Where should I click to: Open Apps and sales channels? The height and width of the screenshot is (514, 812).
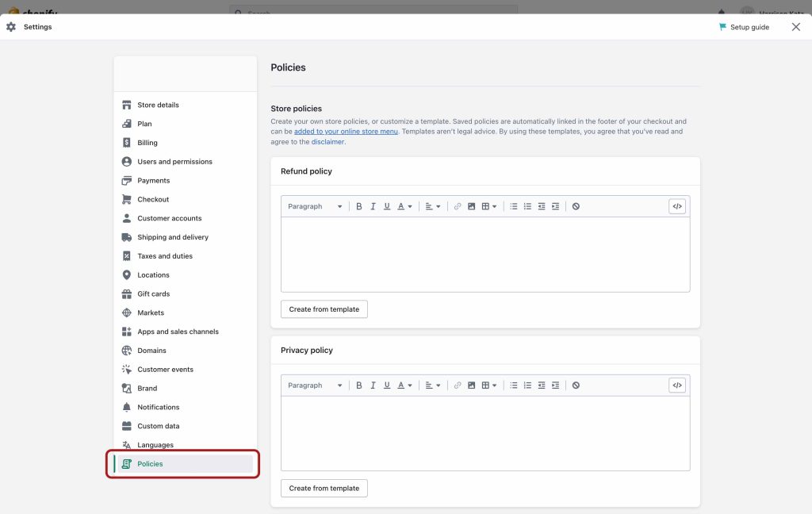click(x=186, y=332)
